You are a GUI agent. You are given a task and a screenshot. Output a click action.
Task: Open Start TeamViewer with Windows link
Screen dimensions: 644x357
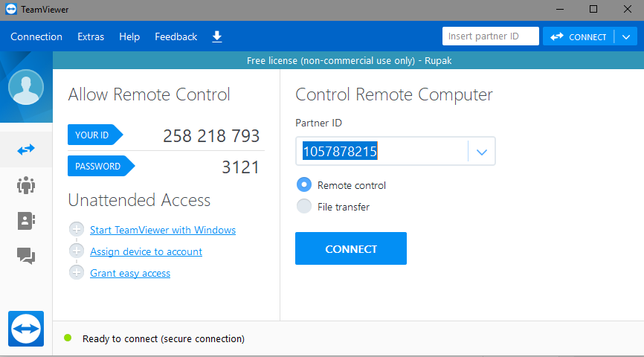(163, 230)
